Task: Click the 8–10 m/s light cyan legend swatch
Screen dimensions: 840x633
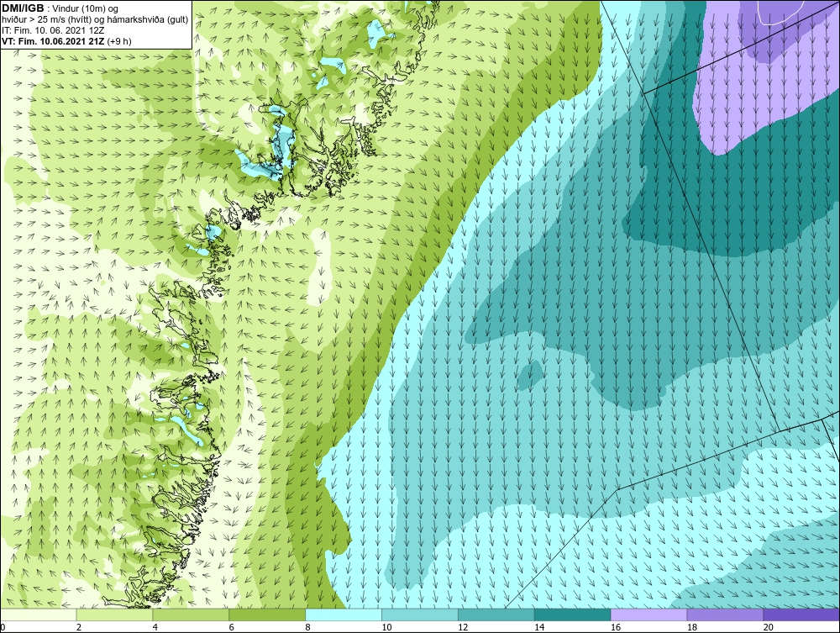Action: (344, 615)
